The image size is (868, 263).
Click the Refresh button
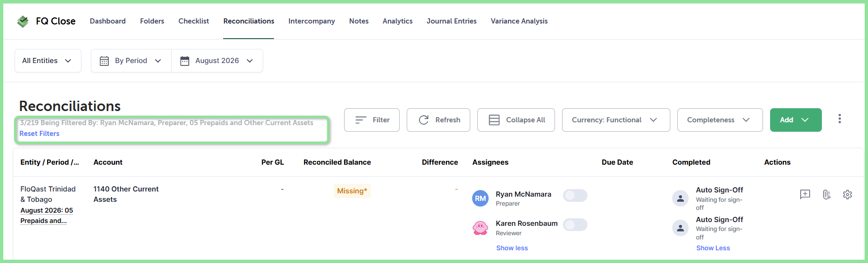438,120
